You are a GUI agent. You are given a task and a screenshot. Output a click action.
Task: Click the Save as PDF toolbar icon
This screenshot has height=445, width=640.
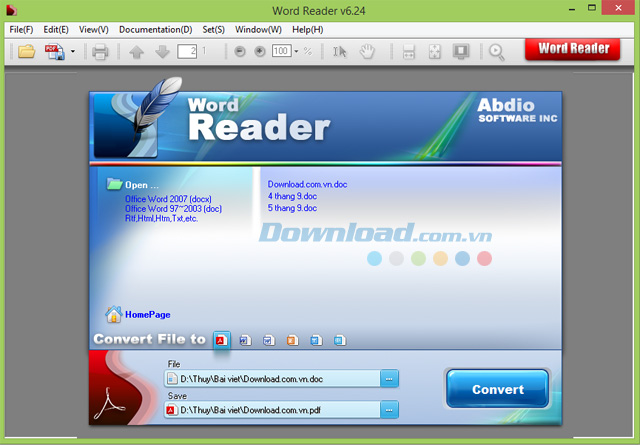pos(55,52)
